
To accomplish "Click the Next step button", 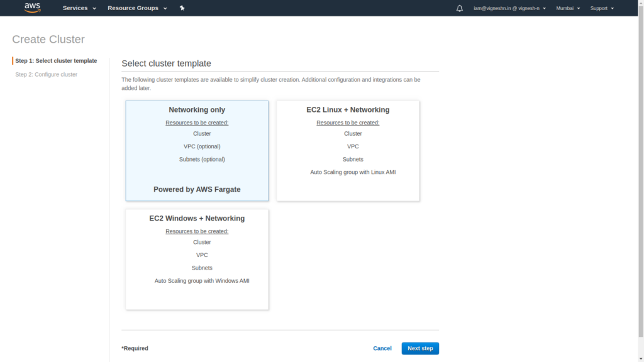I will (420, 348).
